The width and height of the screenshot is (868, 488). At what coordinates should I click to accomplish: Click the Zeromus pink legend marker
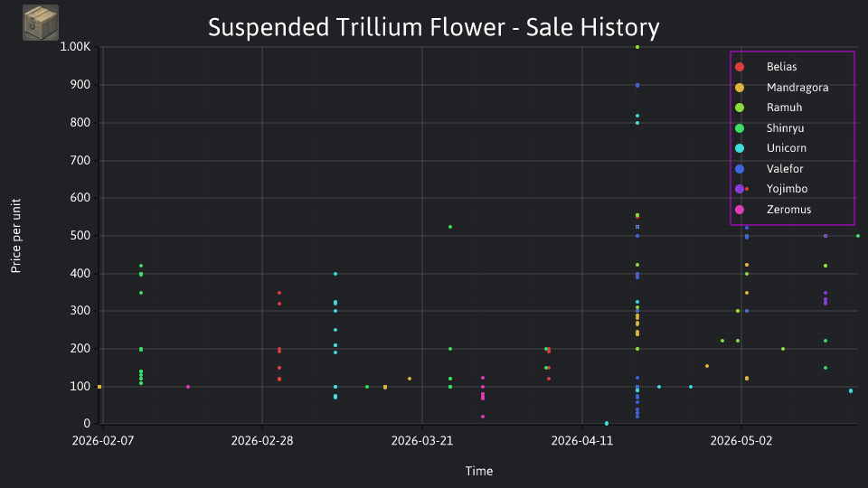tap(740, 210)
